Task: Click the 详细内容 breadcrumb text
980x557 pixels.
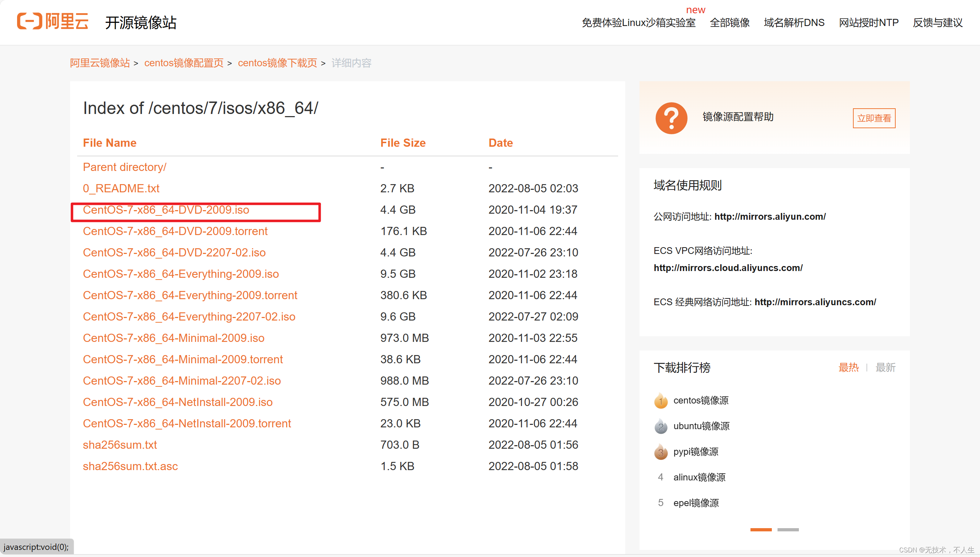Action: point(352,63)
